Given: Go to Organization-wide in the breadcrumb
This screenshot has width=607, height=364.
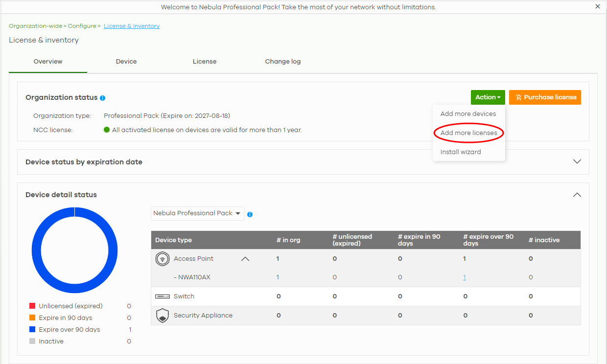Looking at the screenshot, I should click(35, 26).
